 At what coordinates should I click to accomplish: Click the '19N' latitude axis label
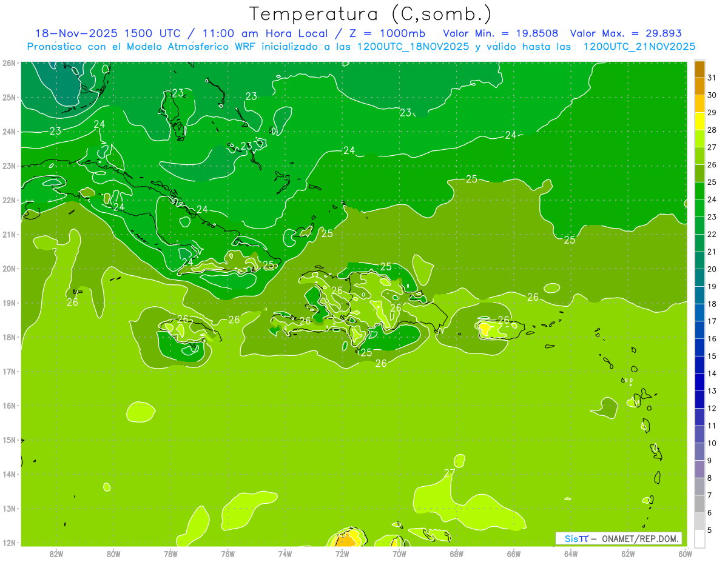click(x=8, y=303)
